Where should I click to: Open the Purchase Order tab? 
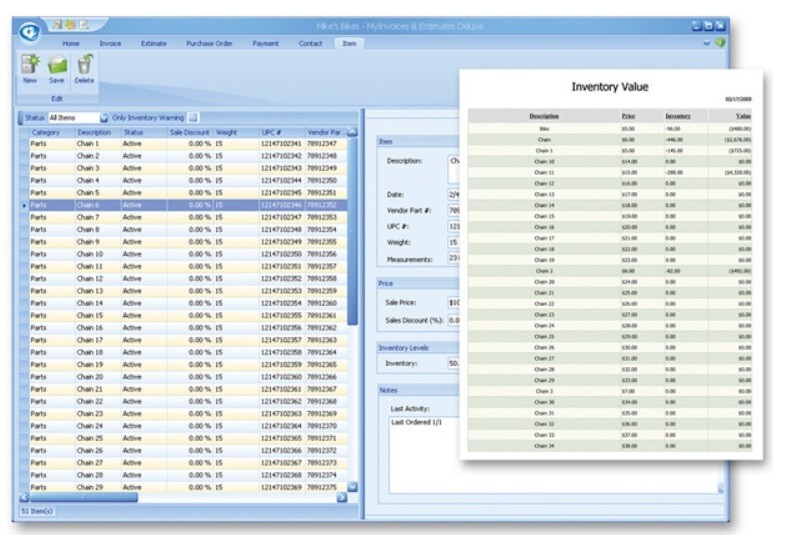pos(209,44)
